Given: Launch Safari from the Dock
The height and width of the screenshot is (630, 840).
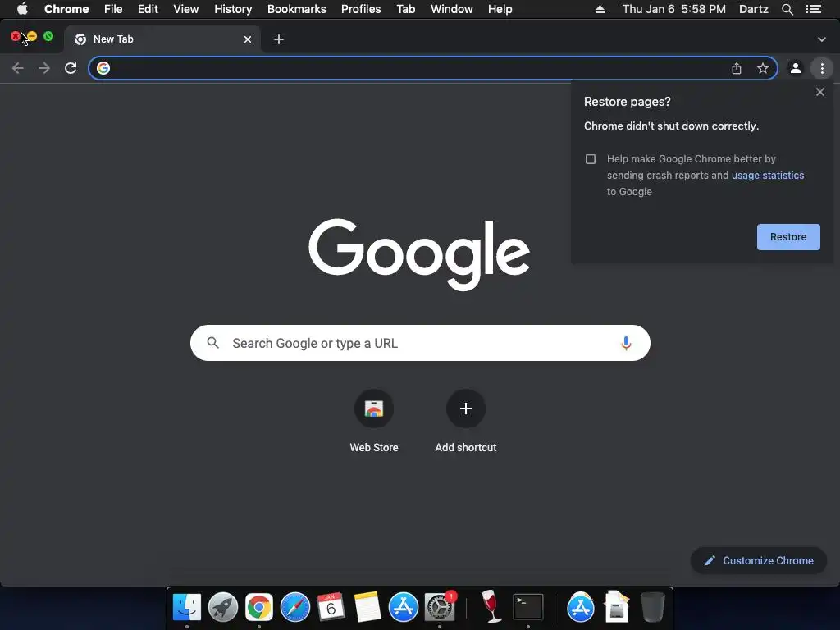Looking at the screenshot, I should click(x=295, y=608).
